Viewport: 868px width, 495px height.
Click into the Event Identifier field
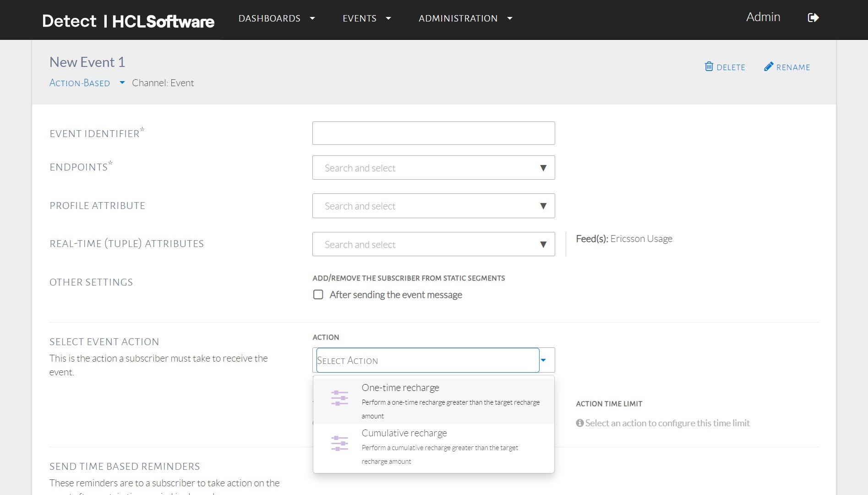433,133
